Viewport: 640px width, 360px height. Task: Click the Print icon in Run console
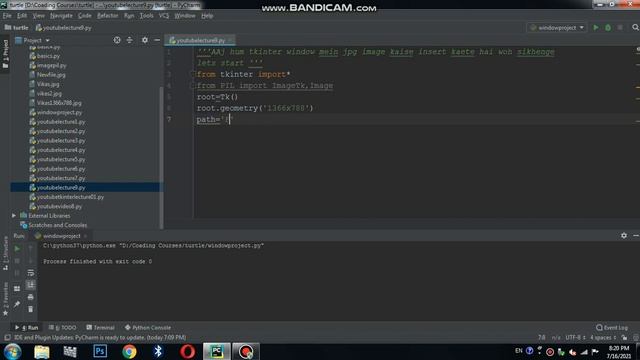tap(31, 297)
